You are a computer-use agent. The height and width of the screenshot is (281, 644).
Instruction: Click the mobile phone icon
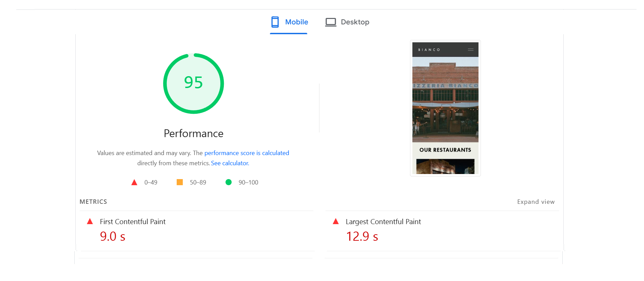275,22
